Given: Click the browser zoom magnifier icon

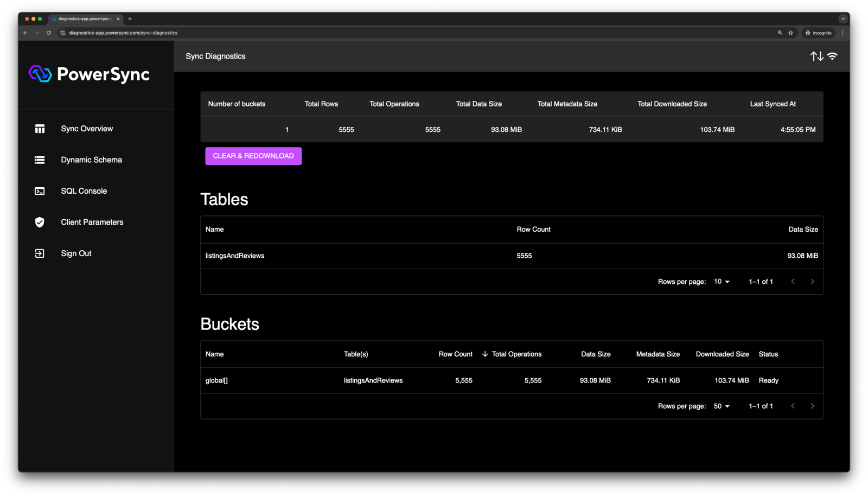Looking at the screenshot, I should (780, 33).
